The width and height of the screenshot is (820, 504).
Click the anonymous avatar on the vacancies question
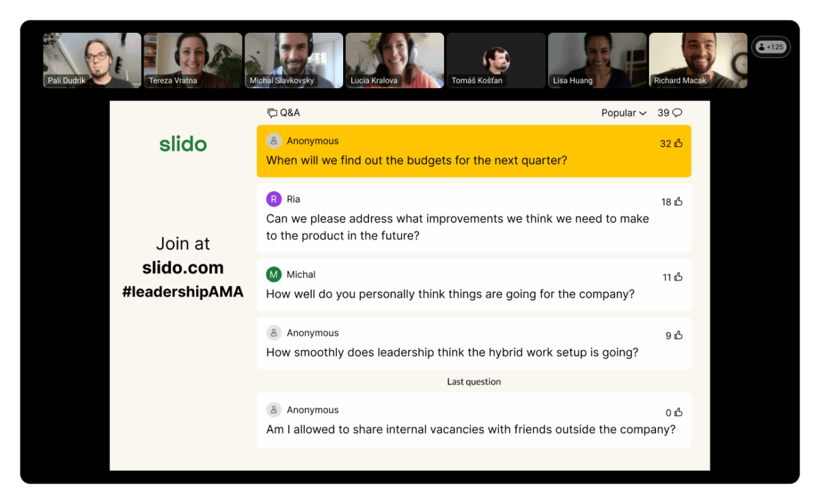pos(273,410)
